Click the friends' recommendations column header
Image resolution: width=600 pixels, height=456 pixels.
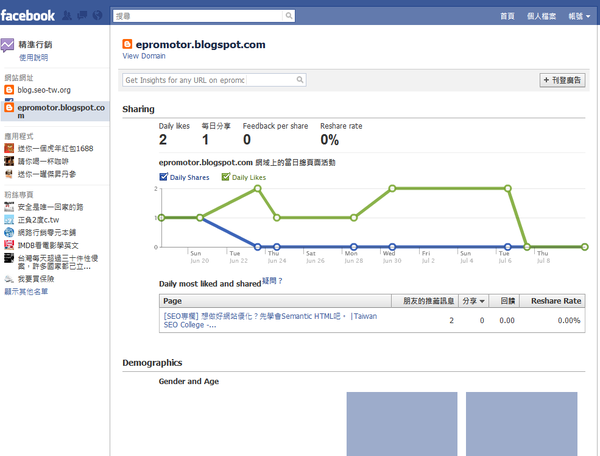click(x=425, y=301)
